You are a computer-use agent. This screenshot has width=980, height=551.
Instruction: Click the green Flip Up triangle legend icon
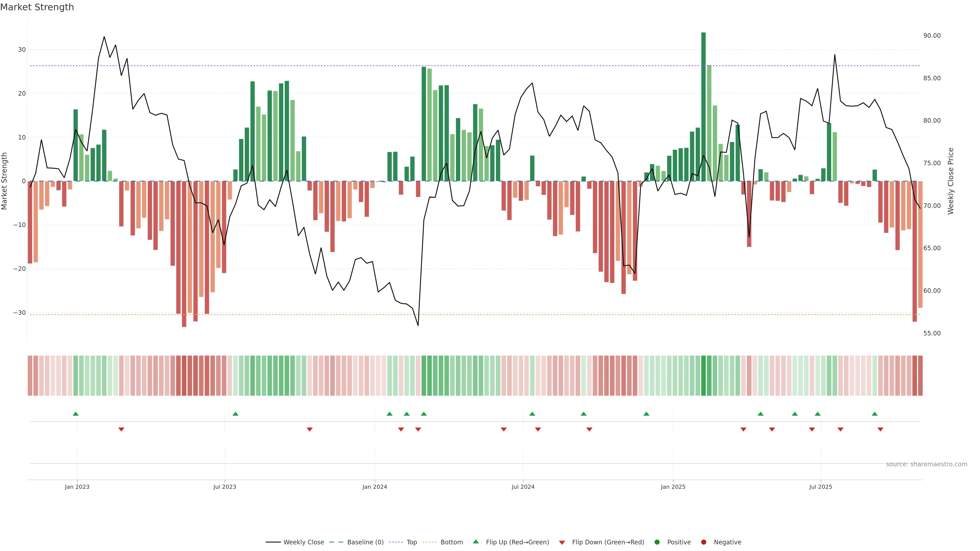click(475, 542)
